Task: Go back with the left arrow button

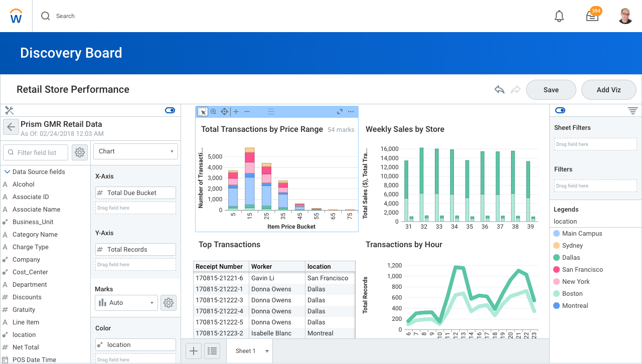Action: coord(11,127)
